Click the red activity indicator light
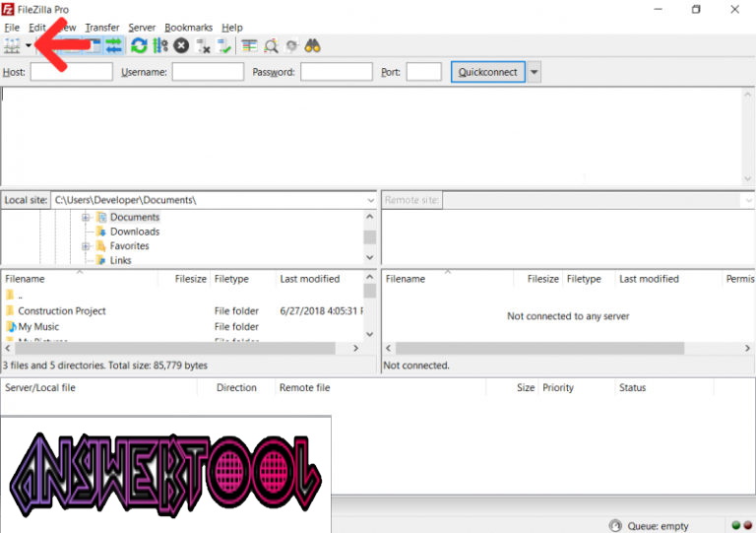 tap(748, 526)
